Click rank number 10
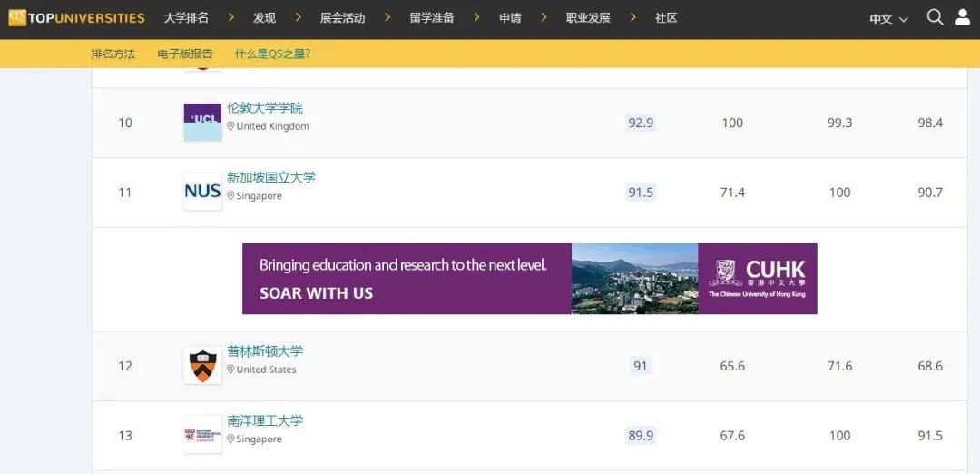This screenshot has height=474, width=980. point(125,123)
